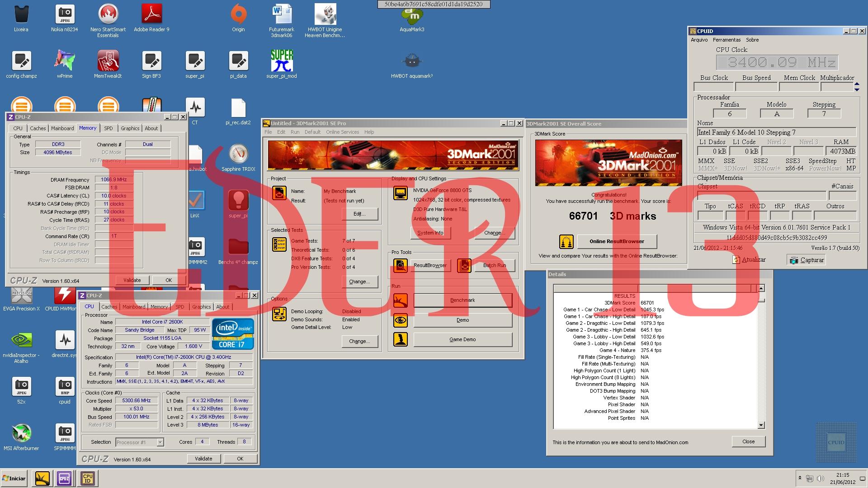Open the Sign BF3 file icon
This screenshot has width=868, height=488.
tap(151, 65)
